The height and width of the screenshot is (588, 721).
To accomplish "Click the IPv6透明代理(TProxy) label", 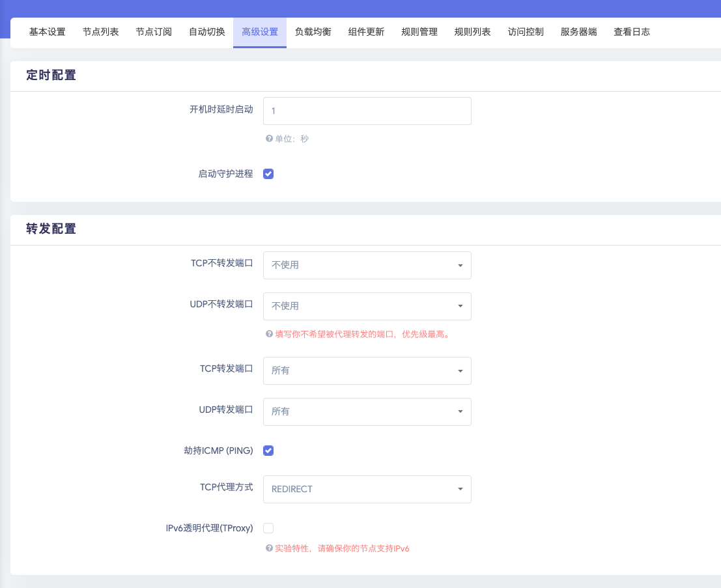I will point(210,528).
